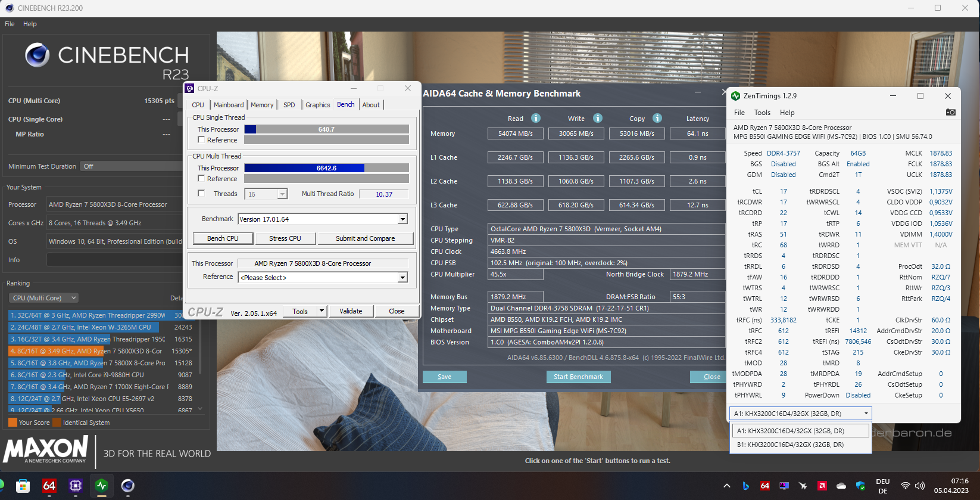Click the volume speaker tray icon
Image resolution: width=980 pixels, height=500 pixels.
[920, 486]
